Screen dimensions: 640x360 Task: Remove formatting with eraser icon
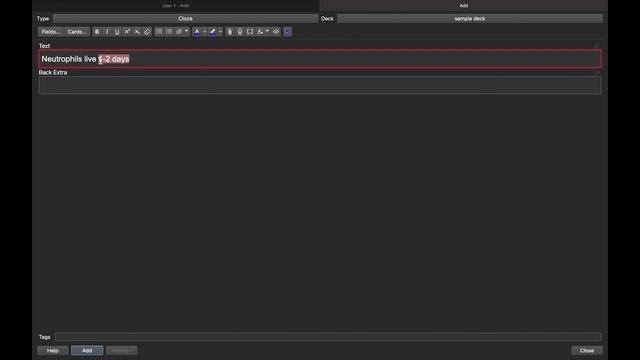(x=147, y=32)
